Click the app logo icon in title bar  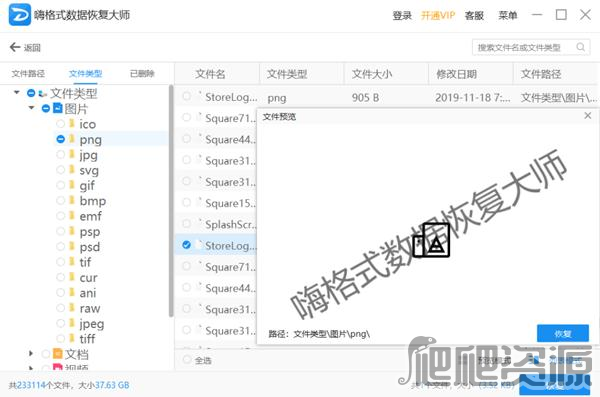pos(20,15)
